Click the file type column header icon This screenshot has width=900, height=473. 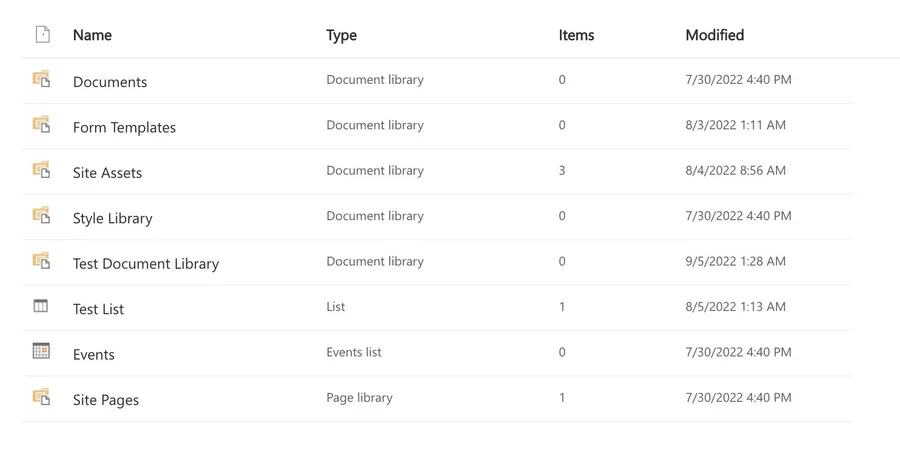[42, 35]
